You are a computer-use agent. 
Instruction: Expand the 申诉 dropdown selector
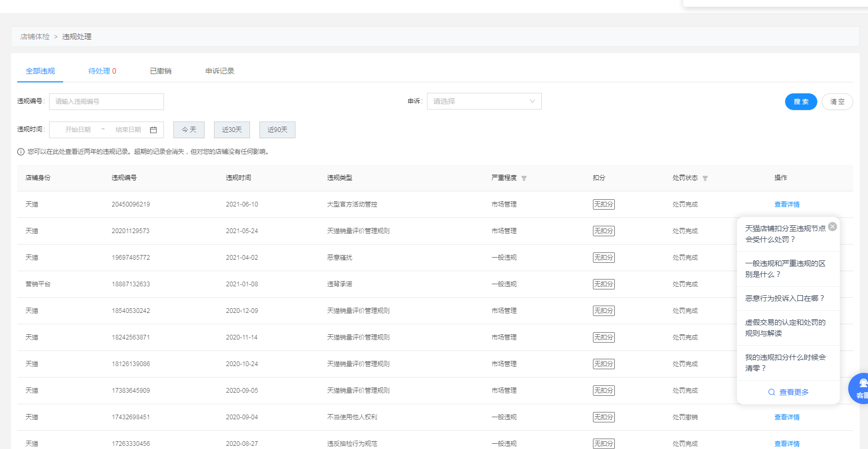tap(484, 101)
